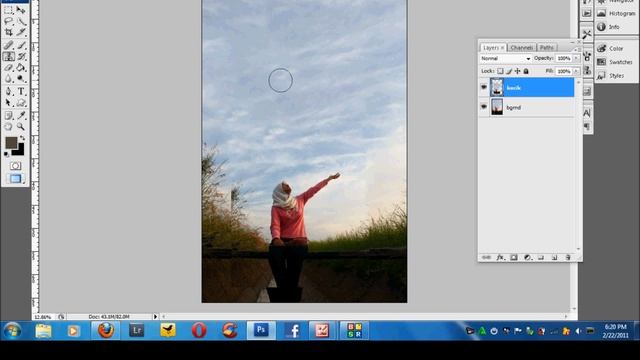This screenshot has width=640, height=360.
Task: Hide the bgrnd layer visibility
Action: (x=484, y=107)
